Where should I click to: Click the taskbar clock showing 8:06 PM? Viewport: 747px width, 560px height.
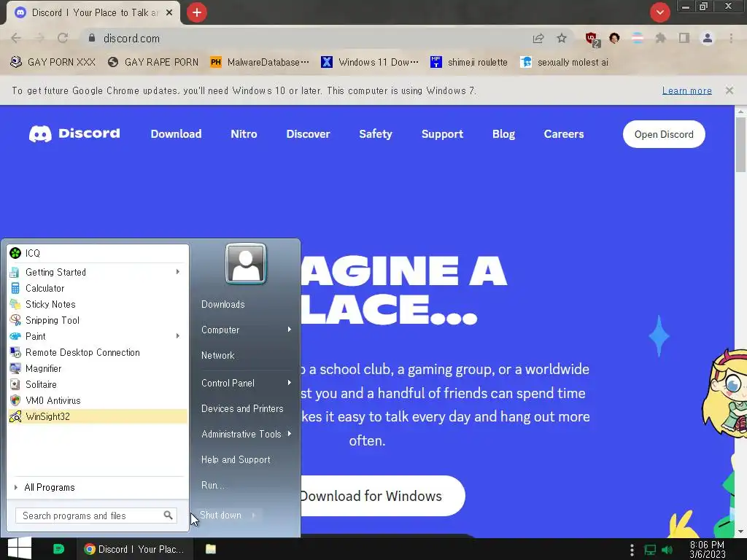[x=708, y=549]
